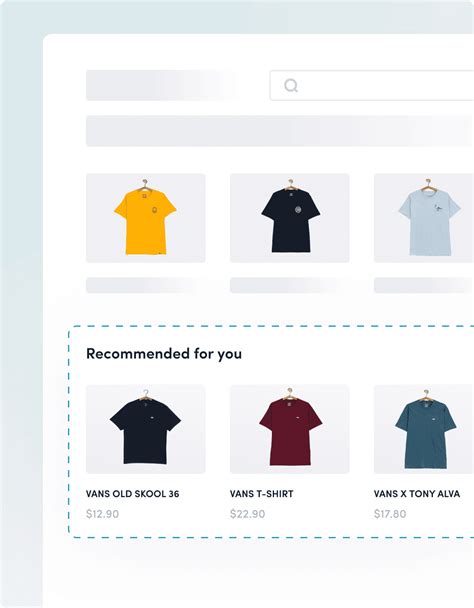Click the $17.80 price label
This screenshot has width=474, height=608.
390,514
